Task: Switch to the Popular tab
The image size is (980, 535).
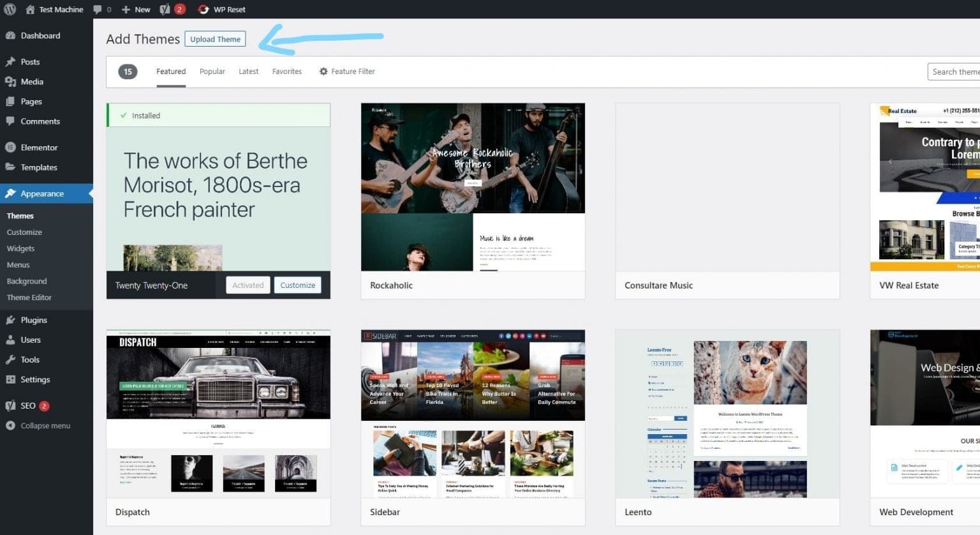Action: [212, 72]
